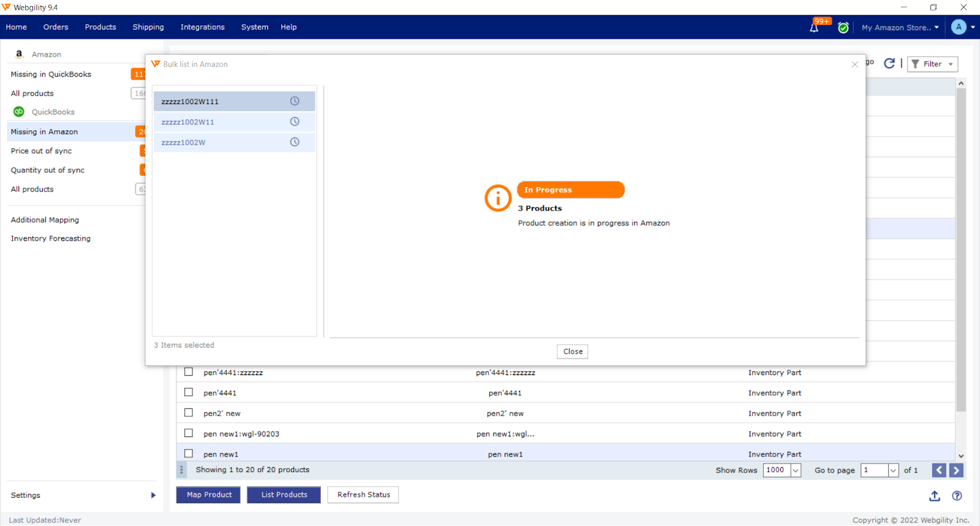Click the Amazon logo icon in sidebar

[x=19, y=54]
